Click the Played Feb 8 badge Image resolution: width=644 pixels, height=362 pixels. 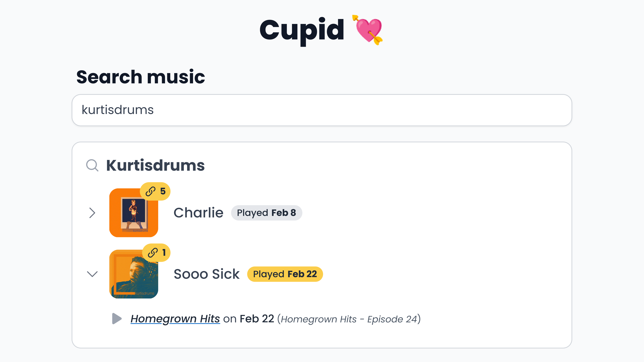tap(266, 213)
